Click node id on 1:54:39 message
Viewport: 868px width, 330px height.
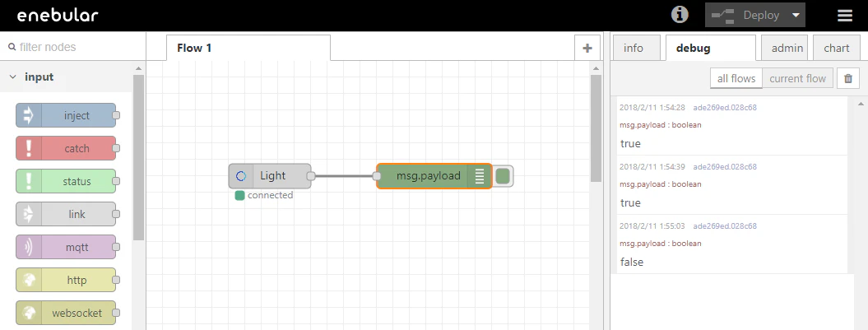tap(725, 167)
